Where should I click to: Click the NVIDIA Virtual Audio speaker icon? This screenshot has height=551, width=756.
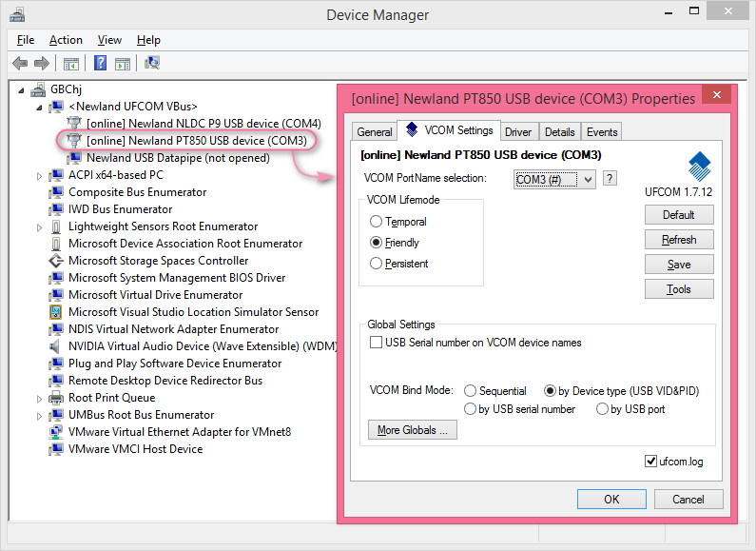click(55, 346)
